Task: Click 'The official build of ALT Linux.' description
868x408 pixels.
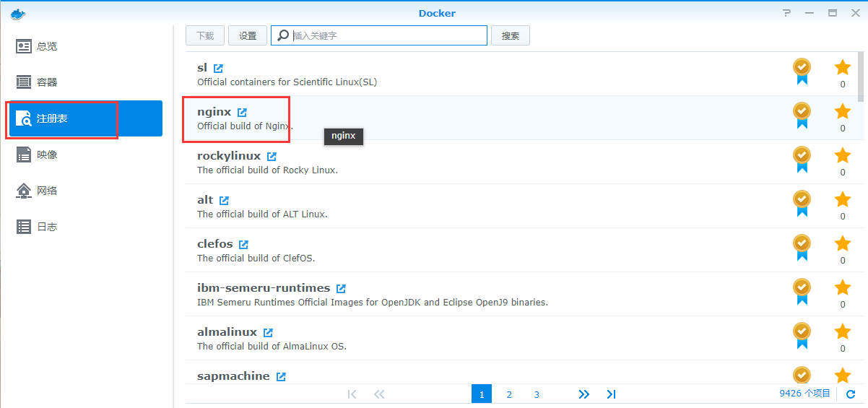Action: 262,214
